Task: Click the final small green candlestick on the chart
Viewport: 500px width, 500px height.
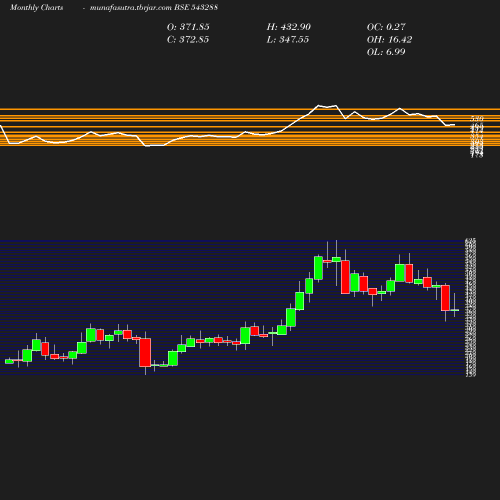Action: [x=455, y=310]
